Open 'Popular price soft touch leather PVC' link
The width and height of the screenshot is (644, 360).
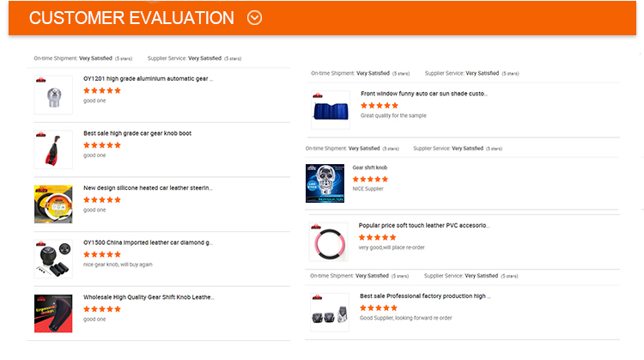424,225
